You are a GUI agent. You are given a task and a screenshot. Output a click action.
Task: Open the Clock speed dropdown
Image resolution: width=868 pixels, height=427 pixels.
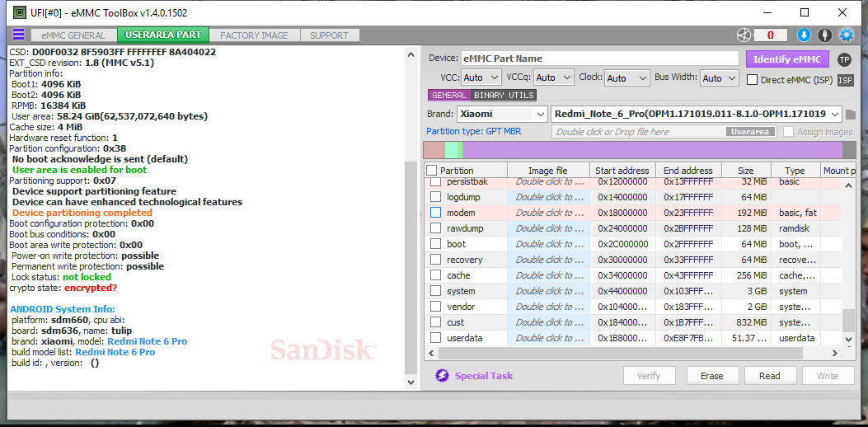point(626,78)
